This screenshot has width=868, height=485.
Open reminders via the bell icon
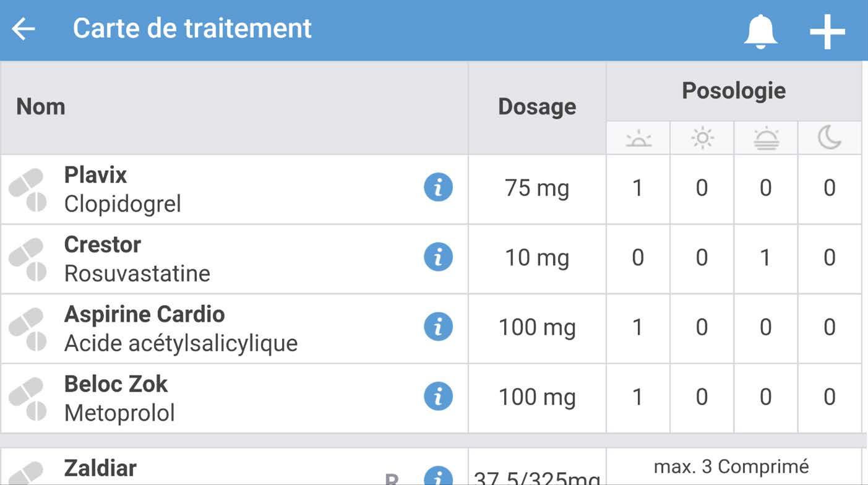pos(760,30)
